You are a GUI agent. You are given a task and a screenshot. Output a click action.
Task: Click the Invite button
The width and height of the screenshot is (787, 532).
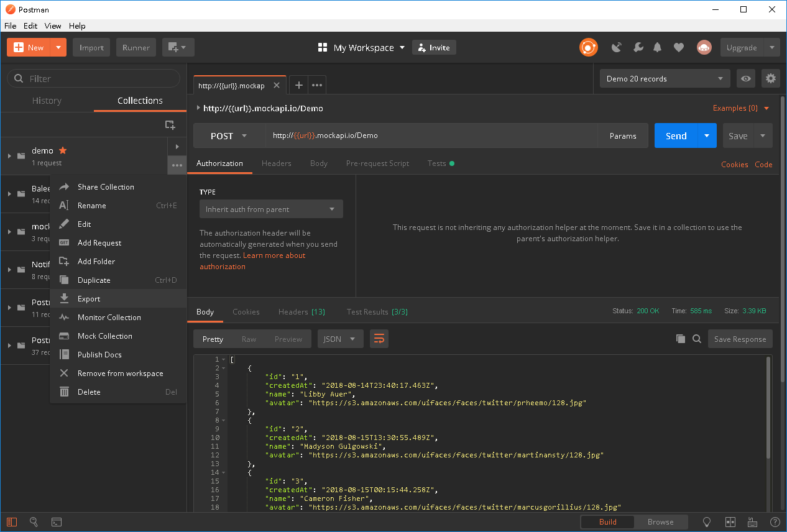click(x=434, y=47)
